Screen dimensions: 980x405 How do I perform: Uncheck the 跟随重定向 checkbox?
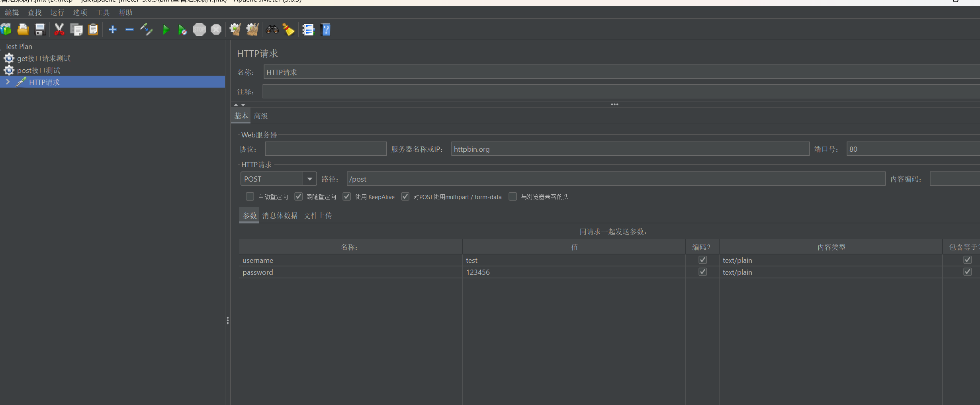coord(298,196)
